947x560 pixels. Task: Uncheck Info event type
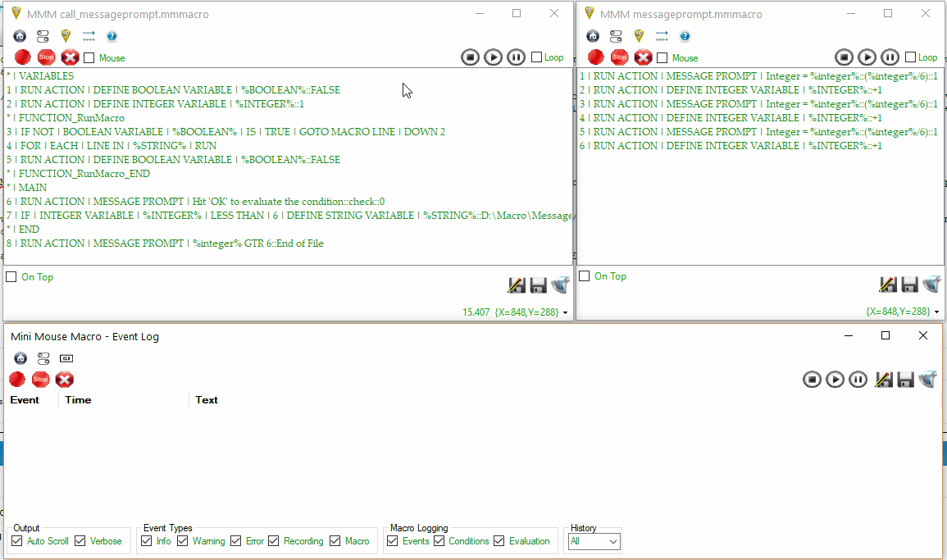click(146, 540)
